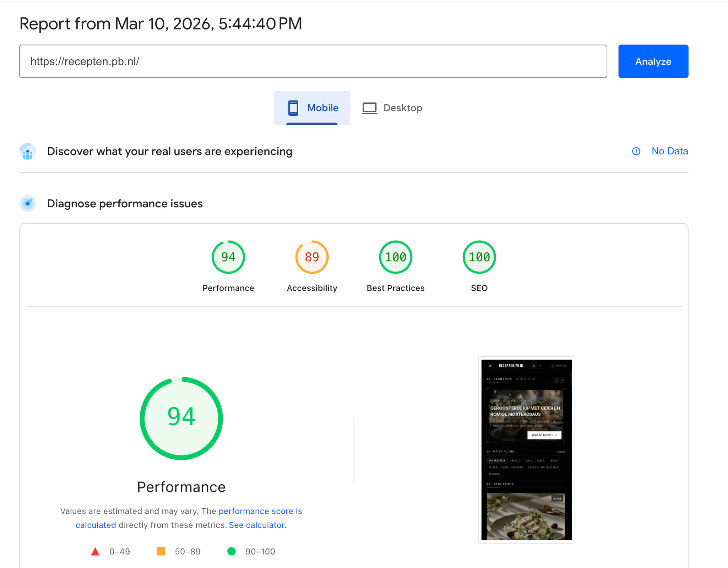This screenshot has height=568, width=728.
Task: Click the mobile phone icon
Action: pyautogui.click(x=293, y=108)
